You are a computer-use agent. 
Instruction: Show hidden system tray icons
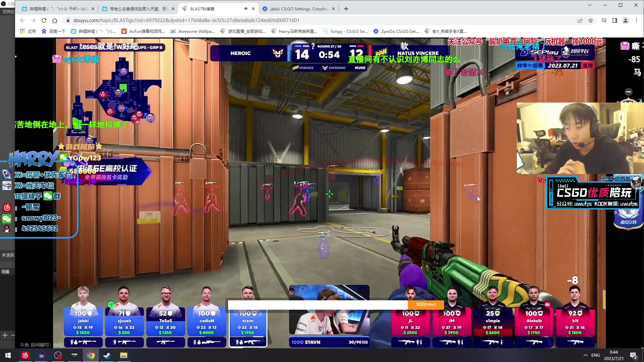[585, 355]
